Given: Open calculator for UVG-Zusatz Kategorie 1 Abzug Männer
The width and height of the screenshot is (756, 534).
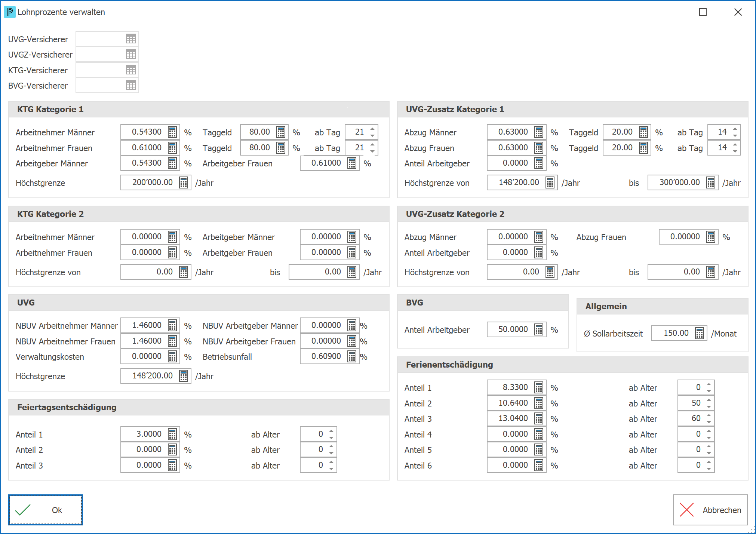Looking at the screenshot, I should click(x=539, y=132).
